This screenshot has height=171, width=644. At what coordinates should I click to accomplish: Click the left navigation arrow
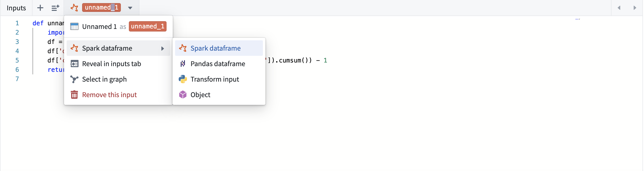coord(619,8)
